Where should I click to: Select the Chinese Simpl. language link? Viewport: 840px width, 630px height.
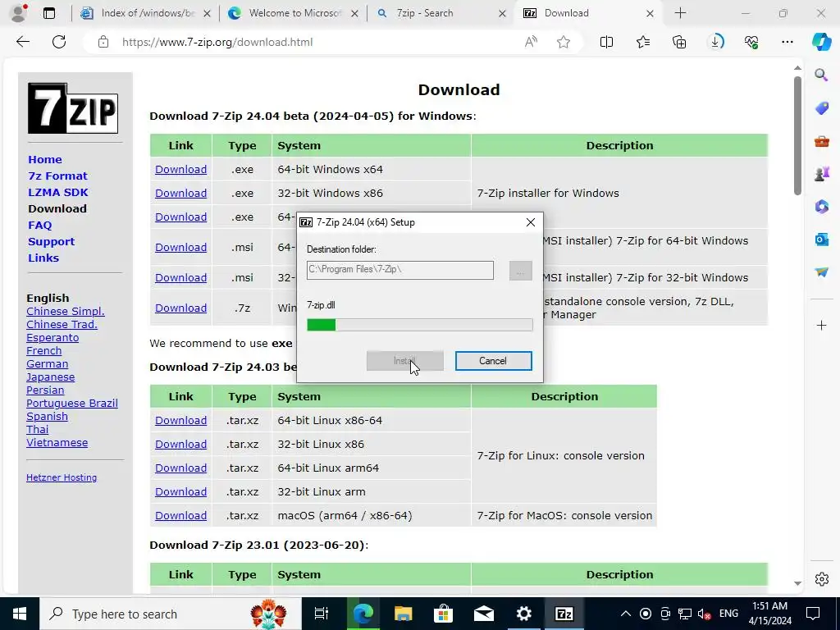pyautogui.click(x=66, y=311)
